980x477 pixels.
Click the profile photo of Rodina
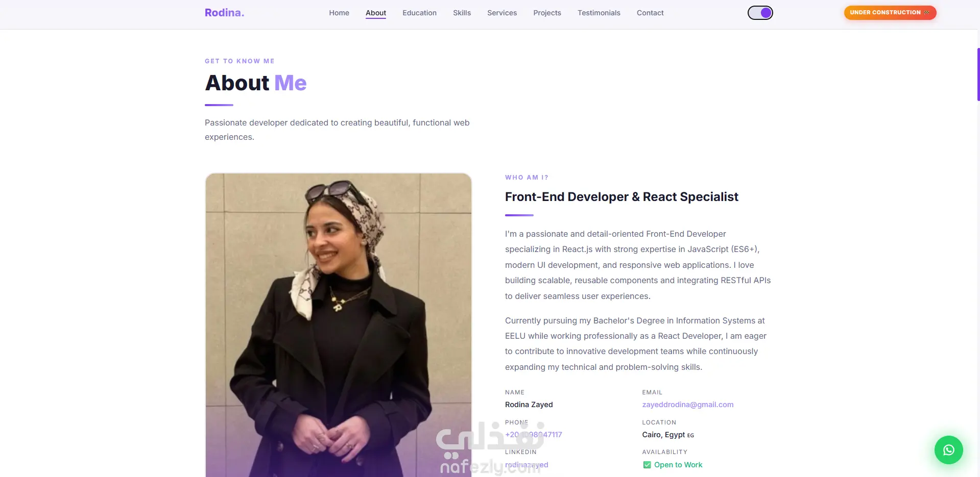pos(338,325)
